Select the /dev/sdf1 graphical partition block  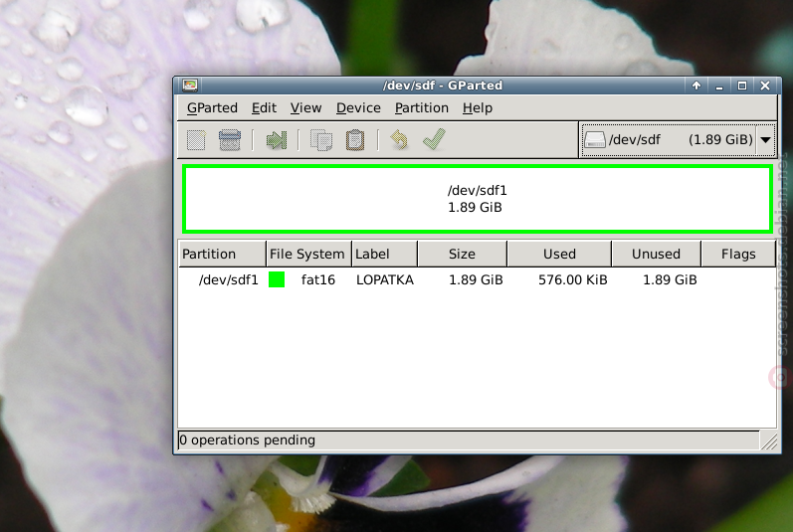pyautogui.click(x=477, y=199)
